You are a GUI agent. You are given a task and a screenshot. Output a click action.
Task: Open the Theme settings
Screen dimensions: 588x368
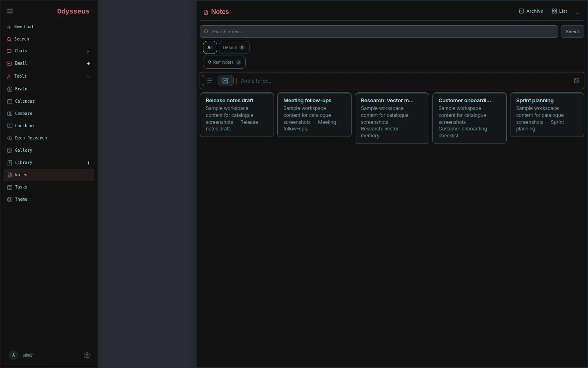coord(49,199)
